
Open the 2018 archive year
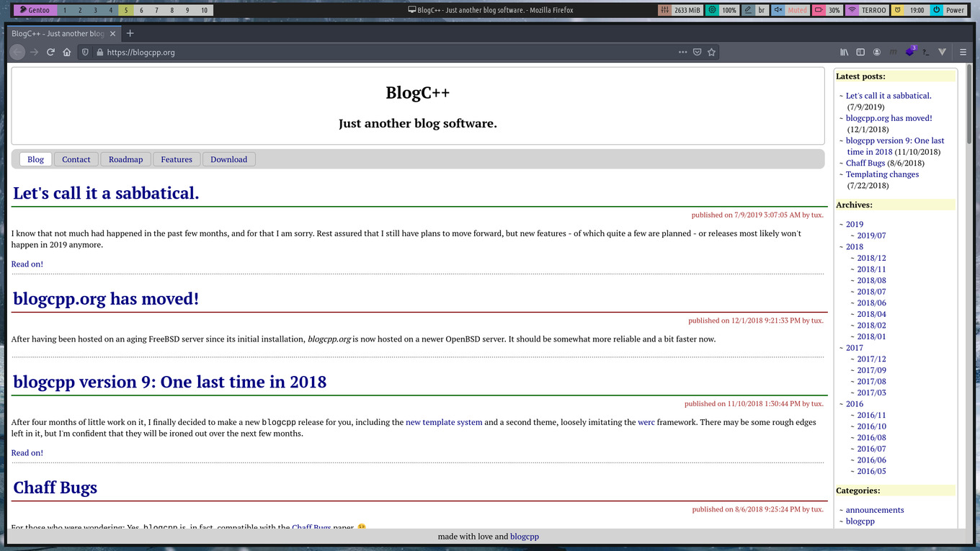coord(855,246)
